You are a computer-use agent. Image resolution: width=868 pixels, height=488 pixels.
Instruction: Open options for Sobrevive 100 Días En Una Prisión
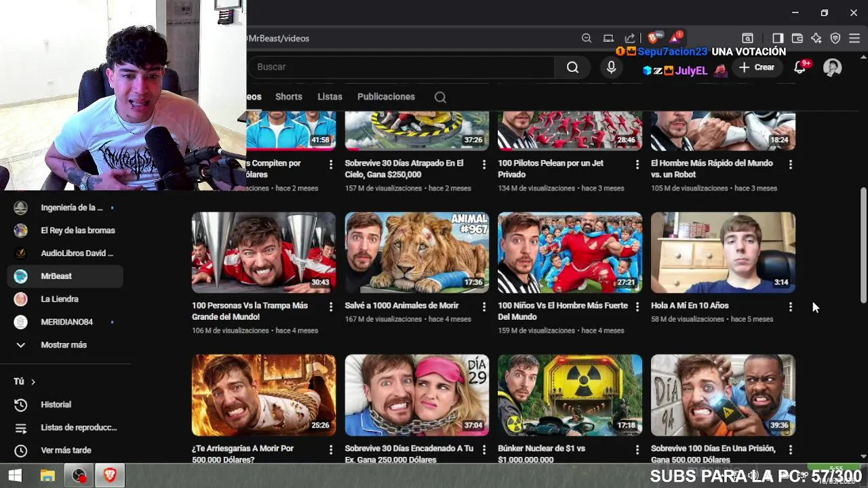tap(790, 449)
